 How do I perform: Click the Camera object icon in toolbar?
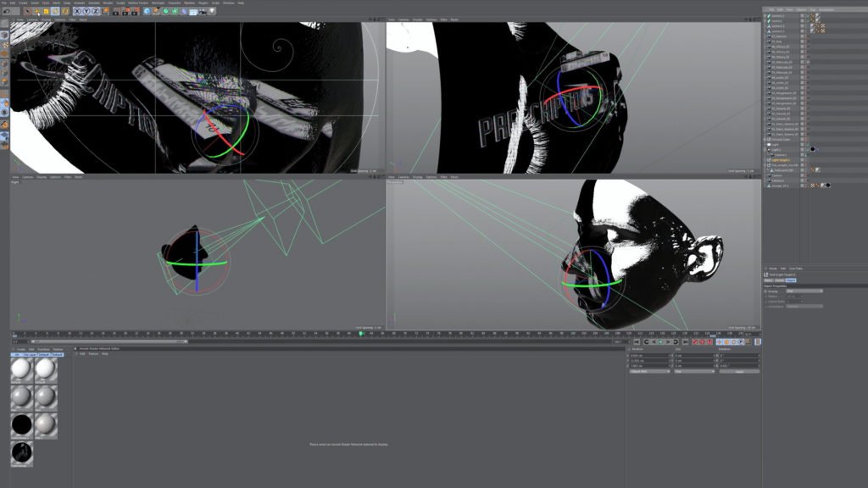[x=203, y=11]
